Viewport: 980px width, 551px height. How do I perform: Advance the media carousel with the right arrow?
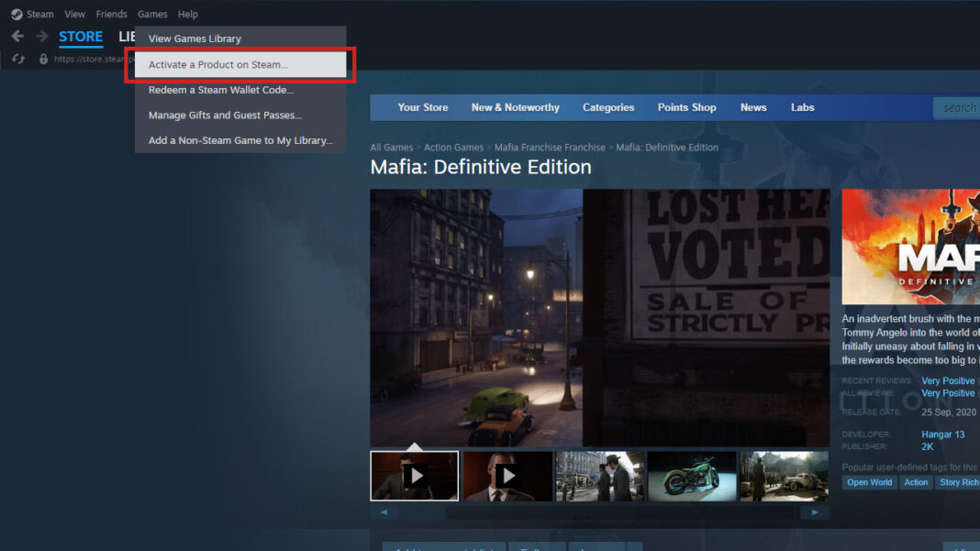point(814,512)
